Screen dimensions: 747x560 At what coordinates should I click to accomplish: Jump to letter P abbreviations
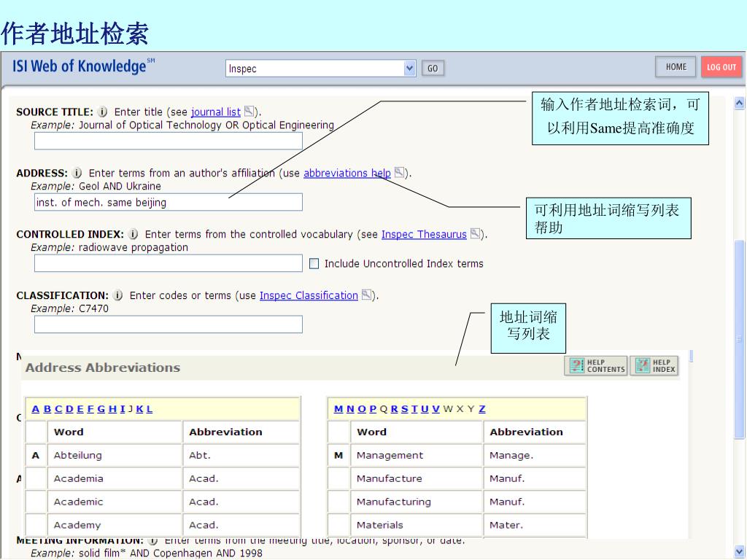pyautogui.click(x=373, y=409)
